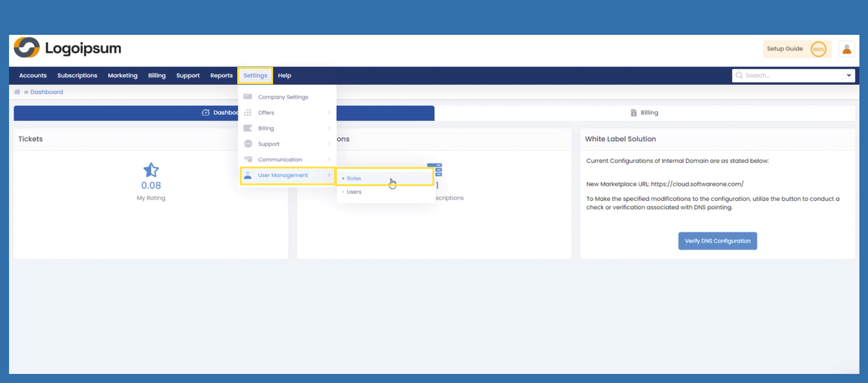This screenshot has width=868, height=383.
Task: Click the Logoipsum logo
Action: click(68, 48)
